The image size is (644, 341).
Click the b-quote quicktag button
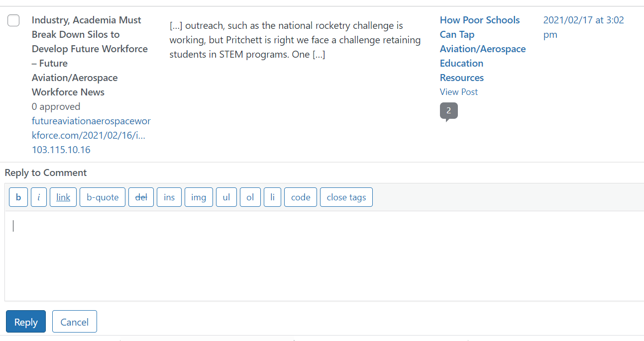(x=103, y=197)
